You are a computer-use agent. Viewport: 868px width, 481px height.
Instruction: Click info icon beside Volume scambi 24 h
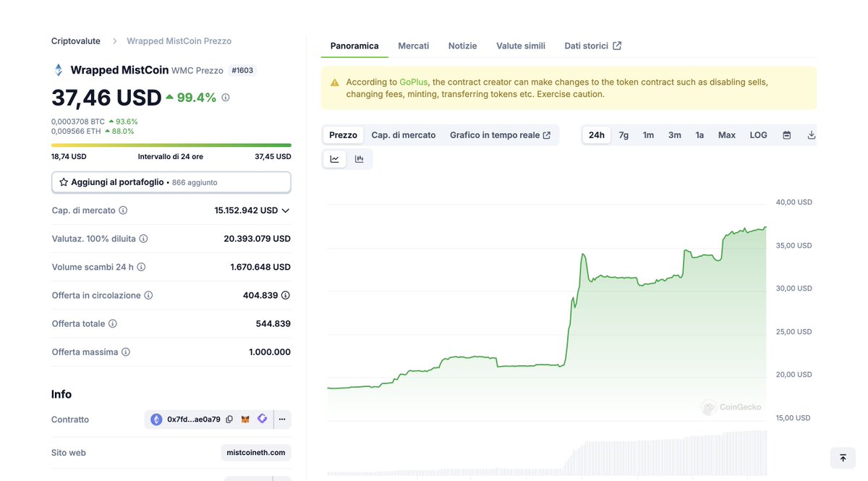141,267
